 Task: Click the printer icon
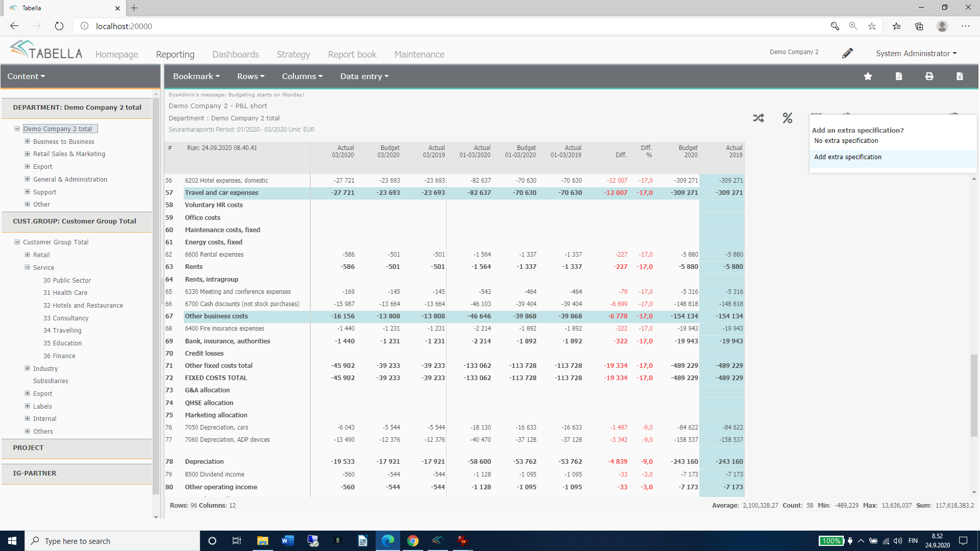(x=929, y=77)
